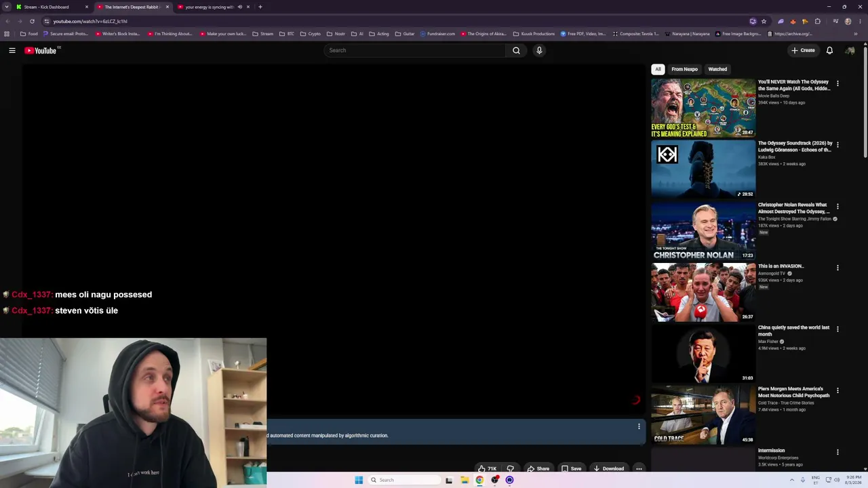Like the video (71K)

pos(487,468)
